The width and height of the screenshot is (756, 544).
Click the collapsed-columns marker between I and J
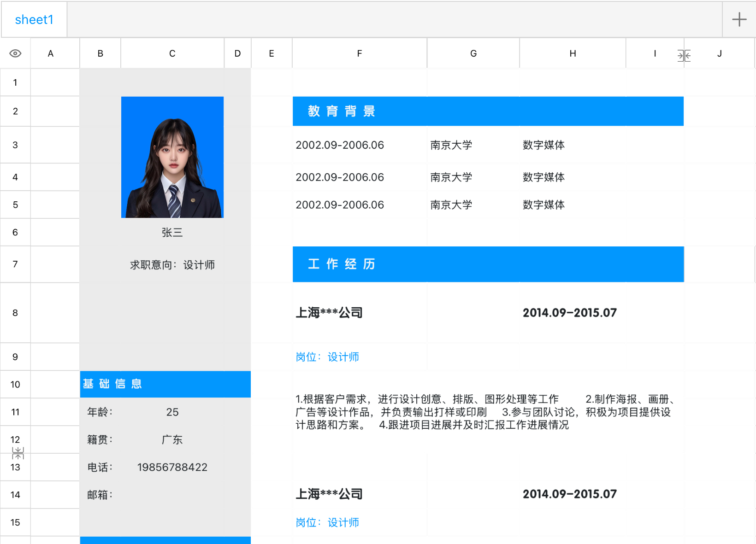684,56
